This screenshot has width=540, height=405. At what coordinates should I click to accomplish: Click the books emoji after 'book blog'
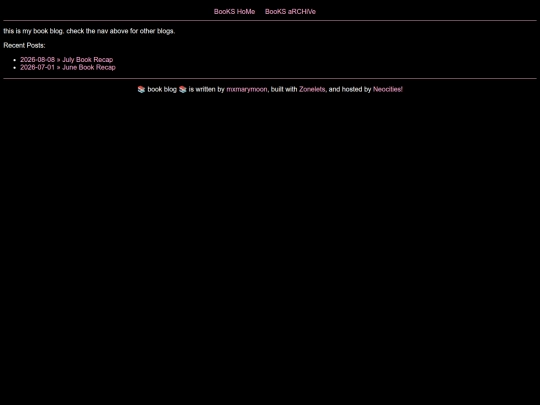(x=183, y=90)
